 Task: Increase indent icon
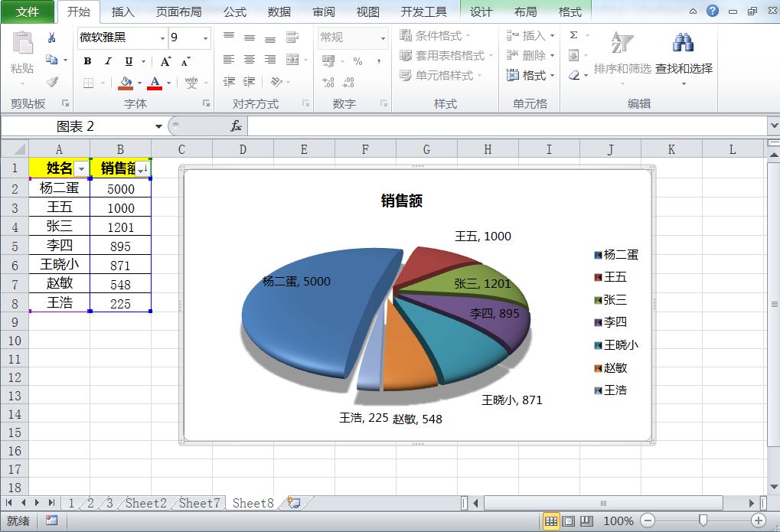pos(250,81)
